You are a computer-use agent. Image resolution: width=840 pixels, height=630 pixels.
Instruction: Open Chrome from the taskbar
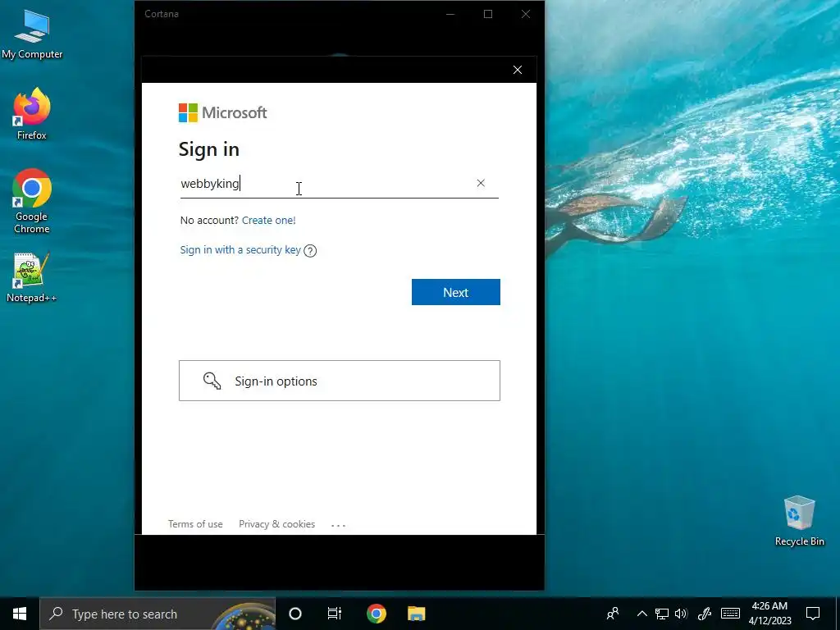pyautogui.click(x=376, y=614)
